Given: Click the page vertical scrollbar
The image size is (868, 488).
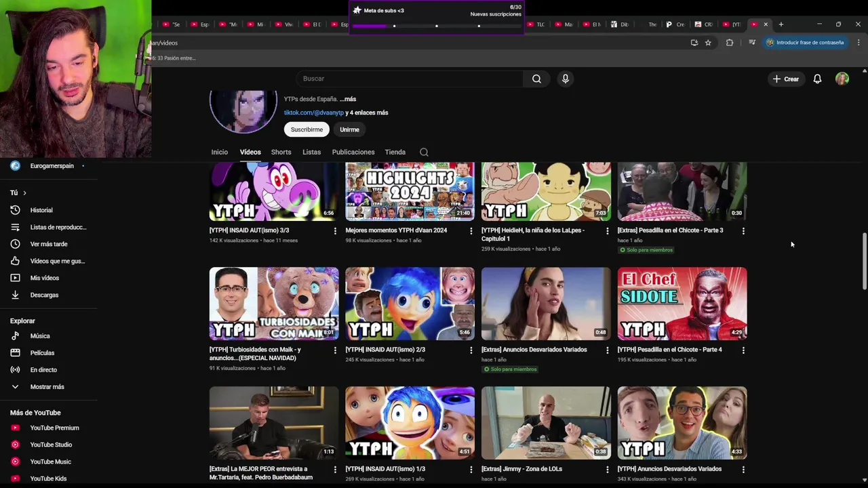Looking at the screenshot, I should pyautogui.click(x=864, y=262).
